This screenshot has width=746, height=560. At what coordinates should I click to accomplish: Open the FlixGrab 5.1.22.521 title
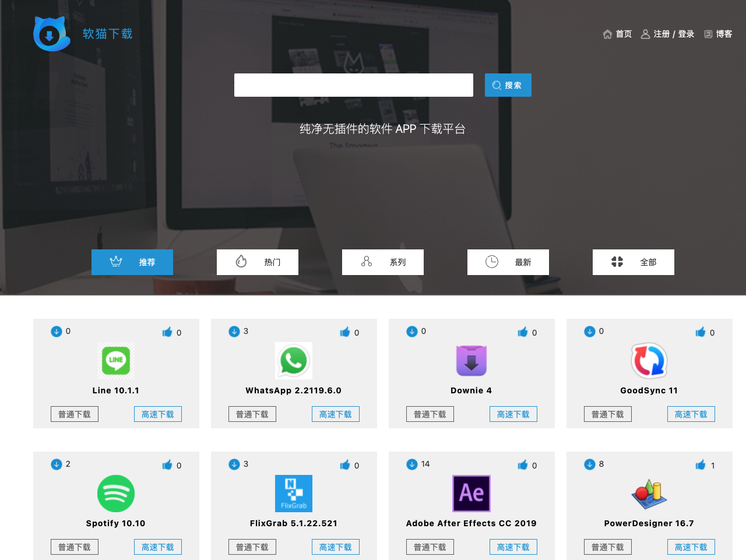[294, 523]
